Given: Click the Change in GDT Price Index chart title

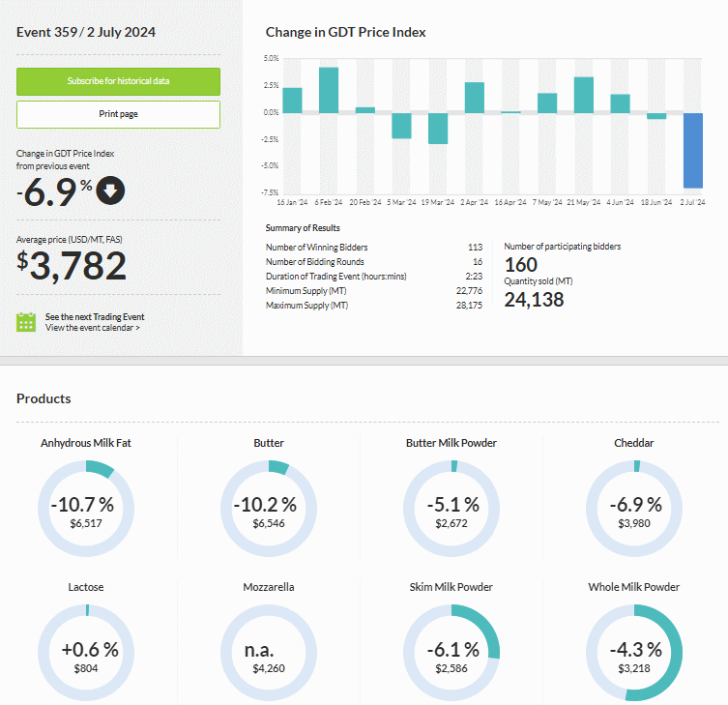Looking at the screenshot, I should 345,32.
